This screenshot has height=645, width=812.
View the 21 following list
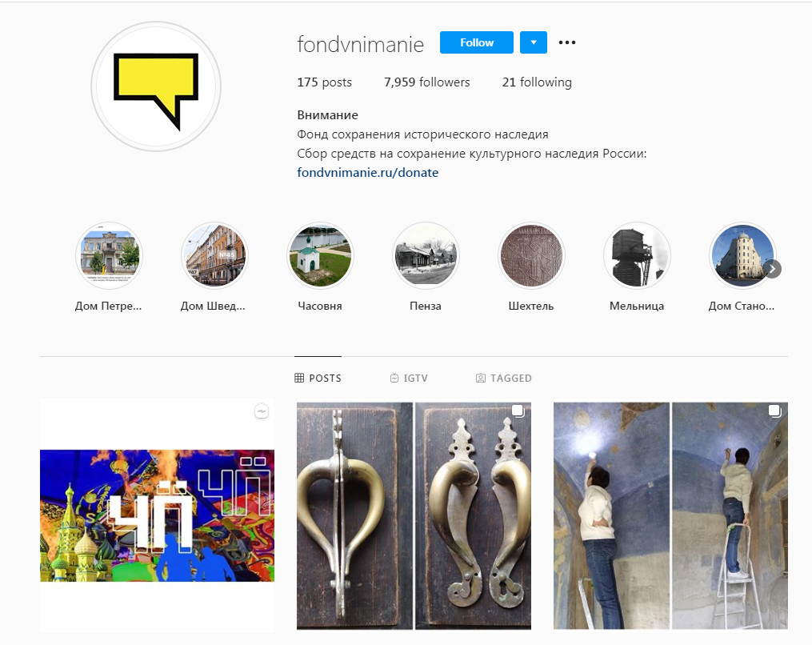(x=537, y=82)
